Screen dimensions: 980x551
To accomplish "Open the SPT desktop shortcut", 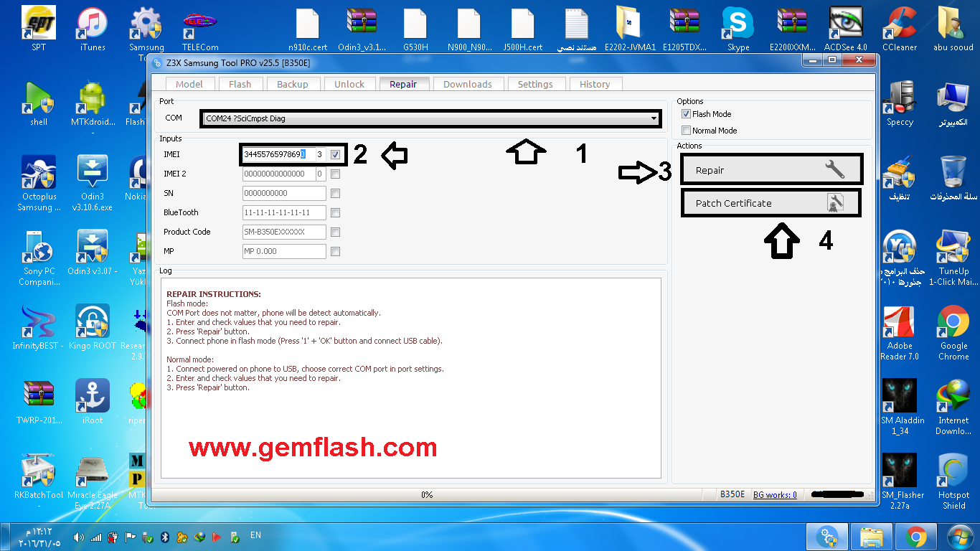I will tap(39, 29).
